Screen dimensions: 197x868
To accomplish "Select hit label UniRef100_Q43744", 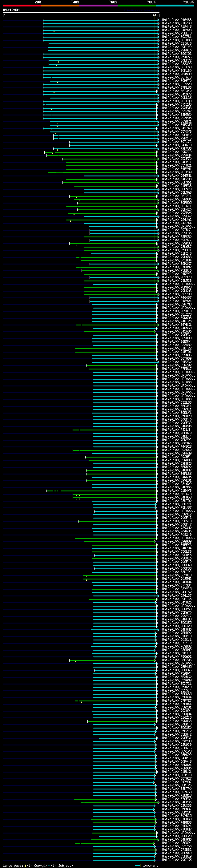I will [177, 223].
